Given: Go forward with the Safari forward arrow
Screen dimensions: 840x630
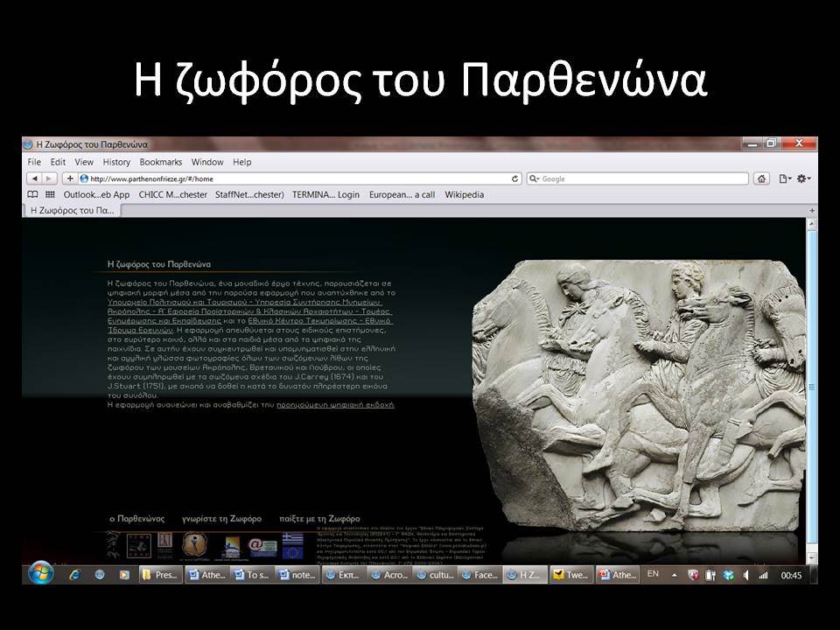Looking at the screenshot, I should (49, 178).
